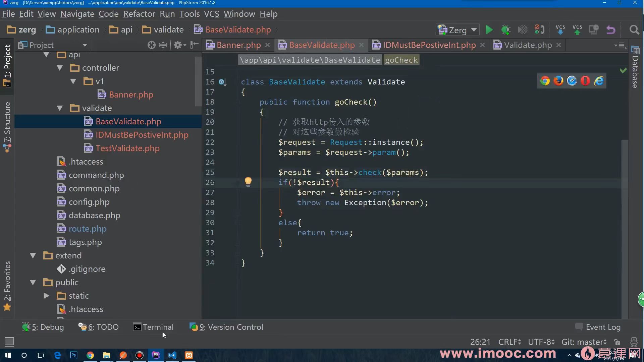Click Git: master branch widget
Image resolution: width=644 pixels, height=362 pixels.
point(584,342)
